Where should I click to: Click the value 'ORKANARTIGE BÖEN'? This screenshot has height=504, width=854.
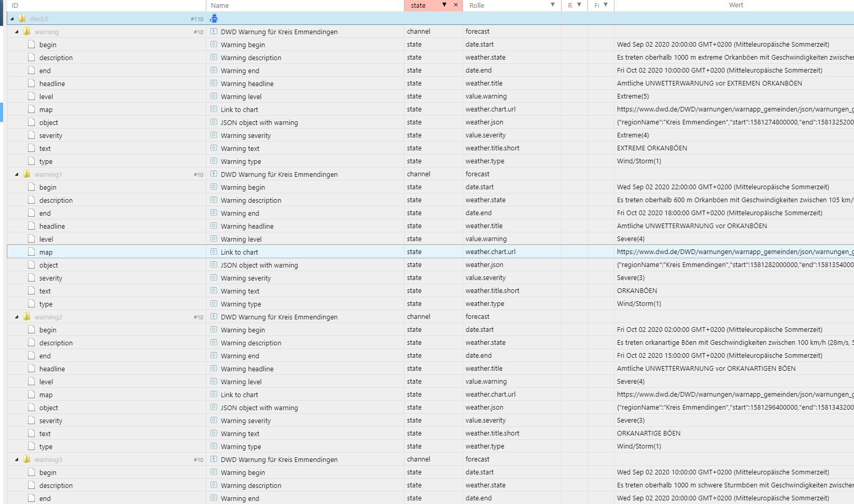pyautogui.click(x=649, y=433)
